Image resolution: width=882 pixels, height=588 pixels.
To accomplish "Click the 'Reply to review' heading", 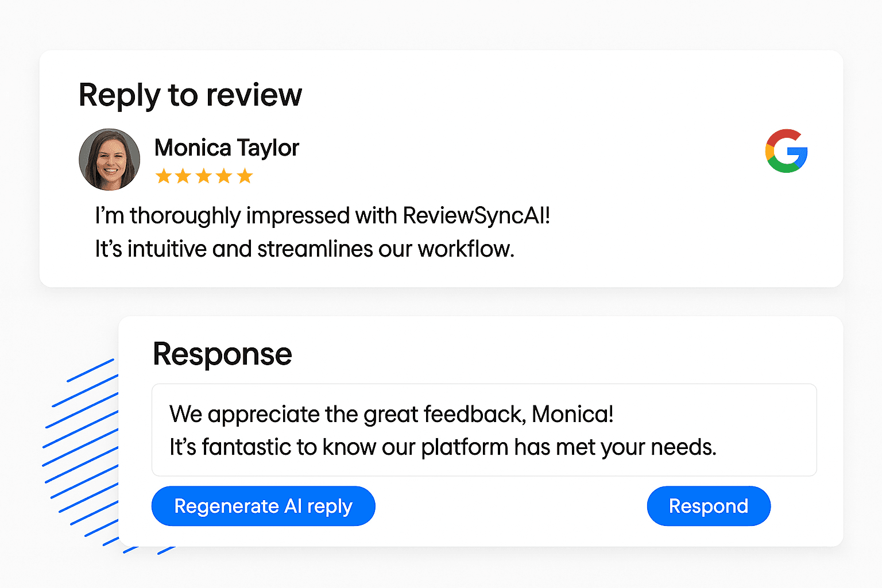I will 190,95.
